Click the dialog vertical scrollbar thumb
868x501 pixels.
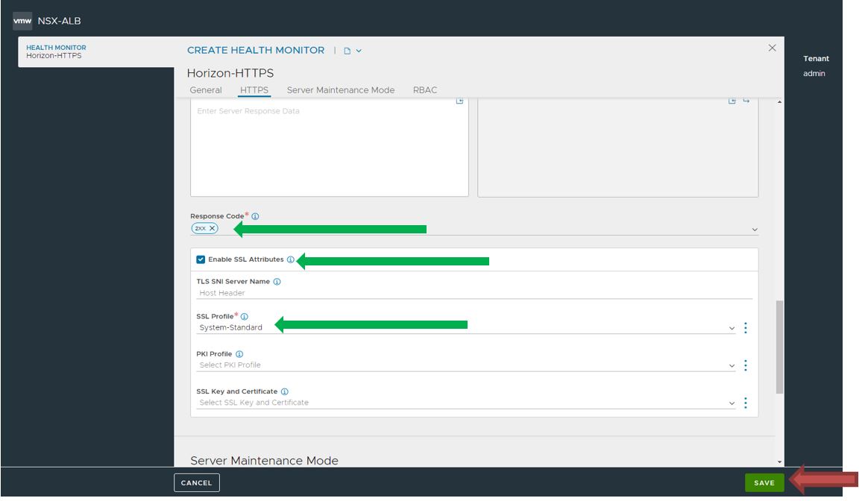pyautogui.click(x=779, y=347)
